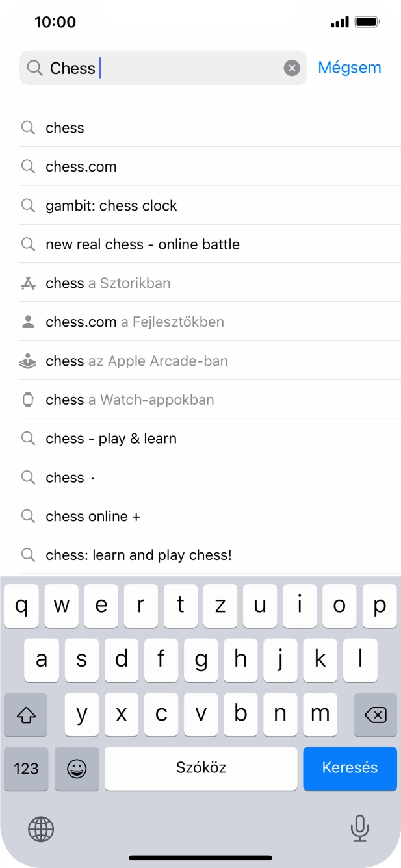Switch to the 123 numeric keyboard

(x=26, y=769)
